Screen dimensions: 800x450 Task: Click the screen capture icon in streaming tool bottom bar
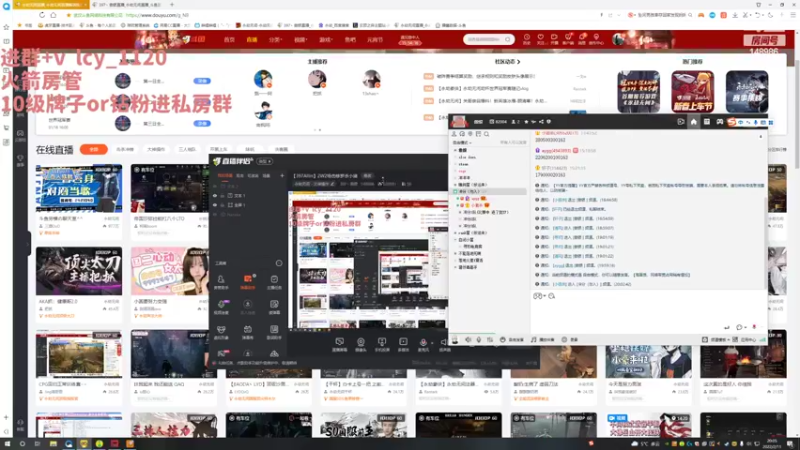(x=339, y=342)
